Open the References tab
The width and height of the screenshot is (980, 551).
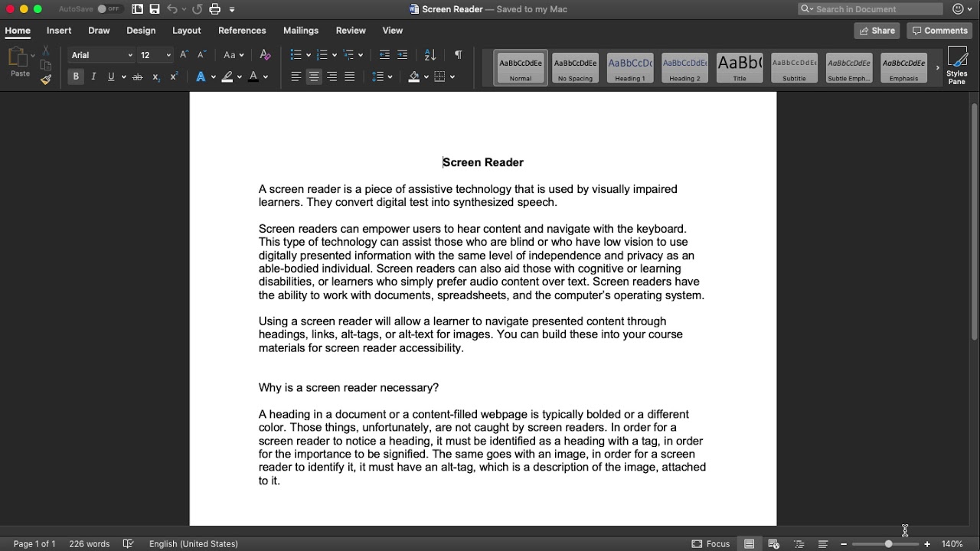click(x=242, y=31)
